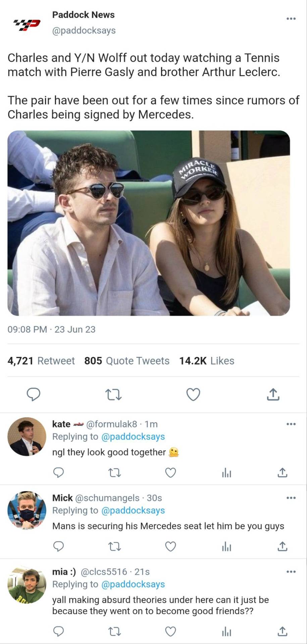This screenshot has height=644, width=307.
Task: Like mia's reply about good friends
Action: 170,632
